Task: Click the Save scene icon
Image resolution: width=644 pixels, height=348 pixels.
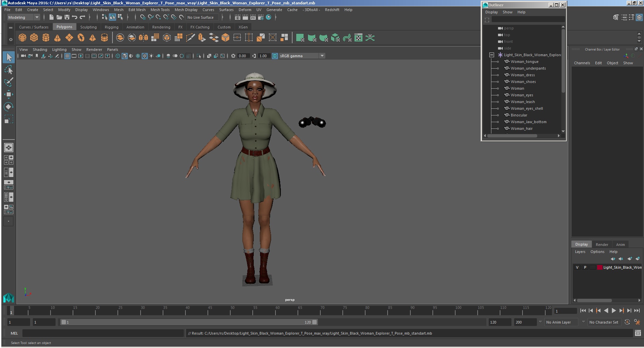Action: [x=67, y=17]
